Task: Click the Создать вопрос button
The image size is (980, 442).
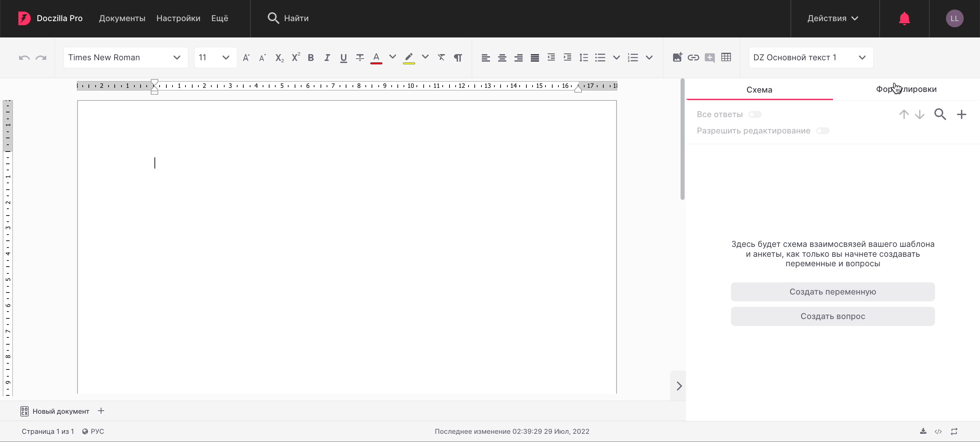Action: 832,316
